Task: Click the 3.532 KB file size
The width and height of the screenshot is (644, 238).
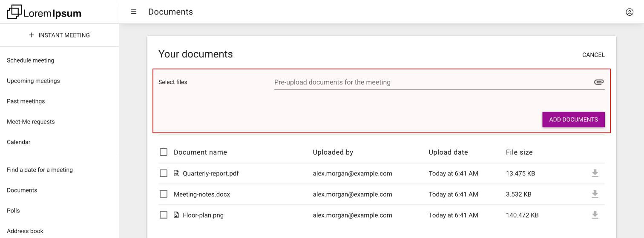Action: point(519,194)
